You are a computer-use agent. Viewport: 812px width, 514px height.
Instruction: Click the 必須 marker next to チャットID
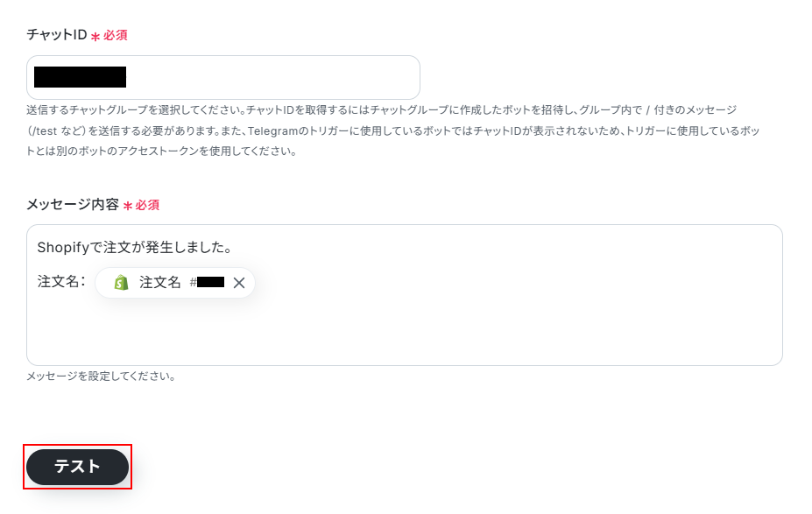(x=116, y=35)
